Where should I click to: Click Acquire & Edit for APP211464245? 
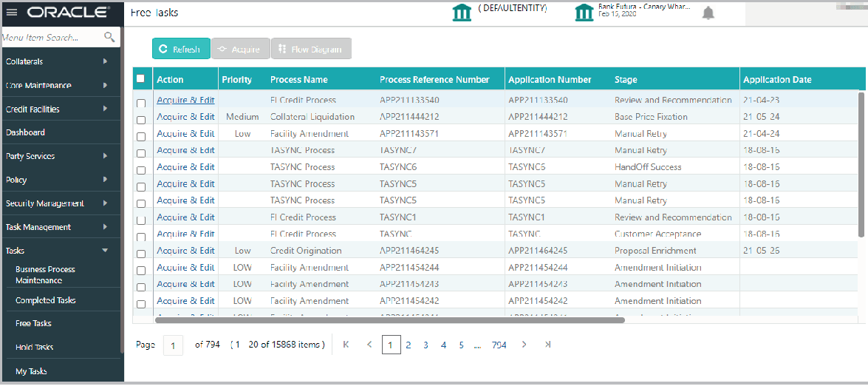[185, 251]
